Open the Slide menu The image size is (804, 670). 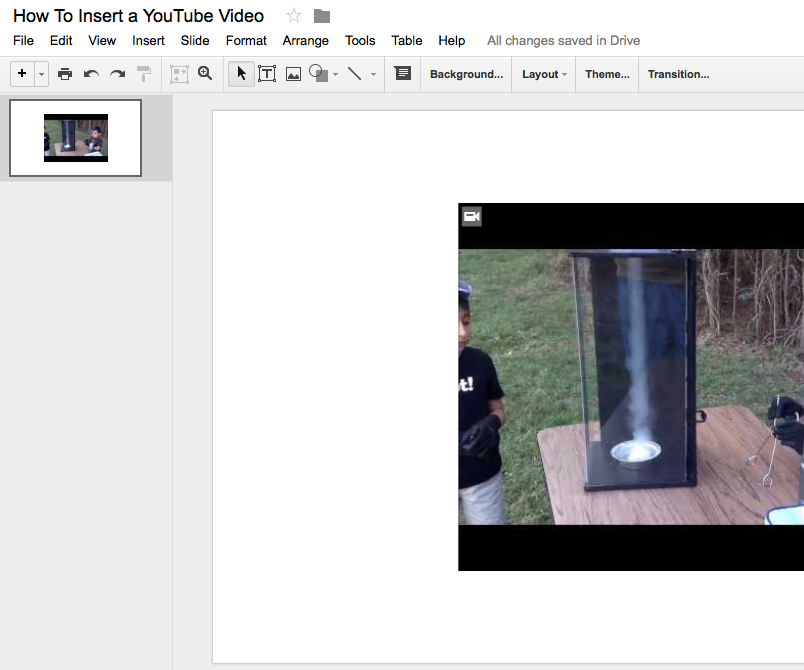point(195,41)
